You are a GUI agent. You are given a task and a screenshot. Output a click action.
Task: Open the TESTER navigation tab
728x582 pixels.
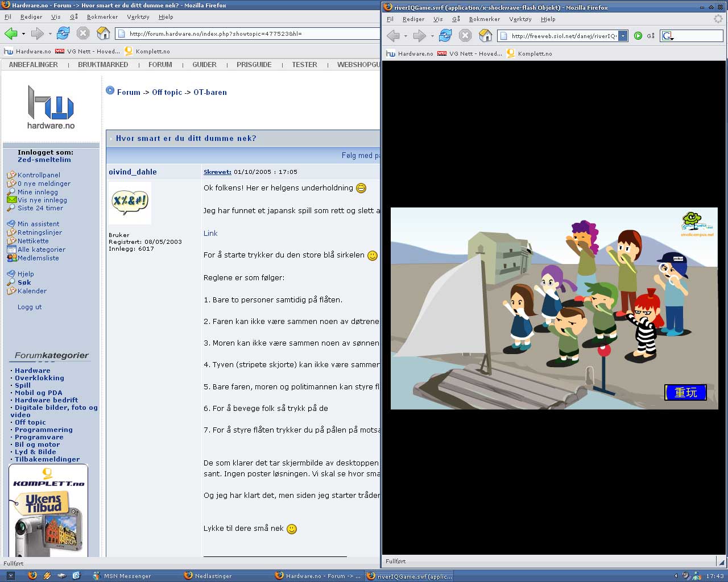304,65
